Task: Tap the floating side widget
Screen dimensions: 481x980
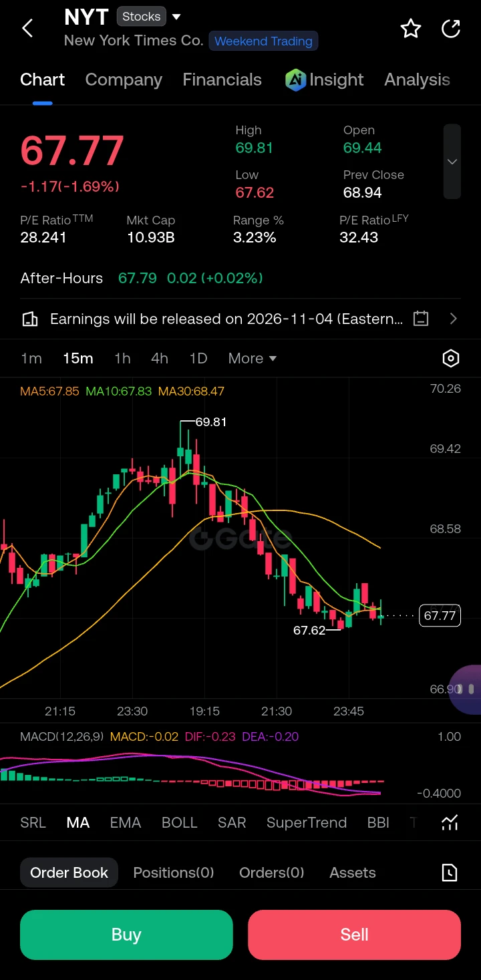Action: [x=466, y=689]
